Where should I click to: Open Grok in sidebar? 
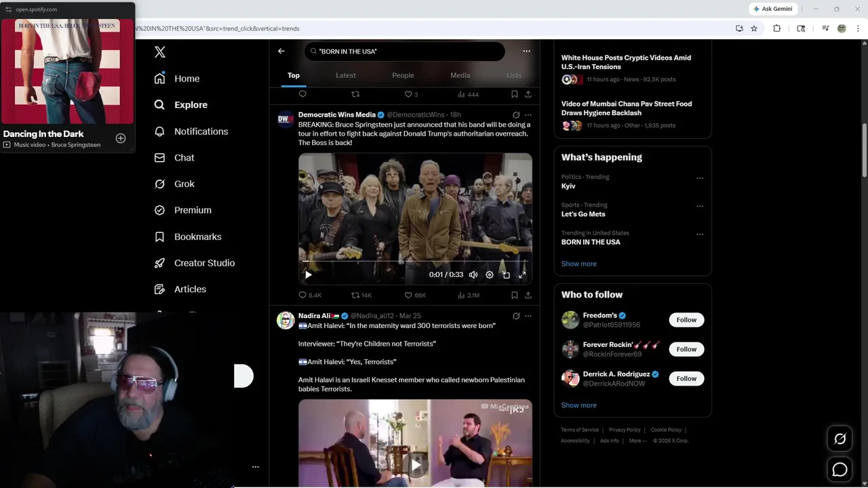click(174, 184)
